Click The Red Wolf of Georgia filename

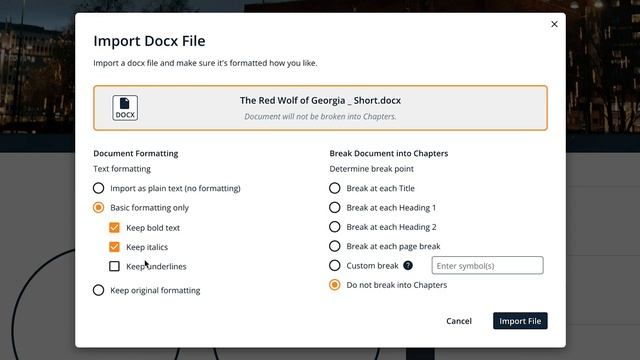click(x=320, y=100)
